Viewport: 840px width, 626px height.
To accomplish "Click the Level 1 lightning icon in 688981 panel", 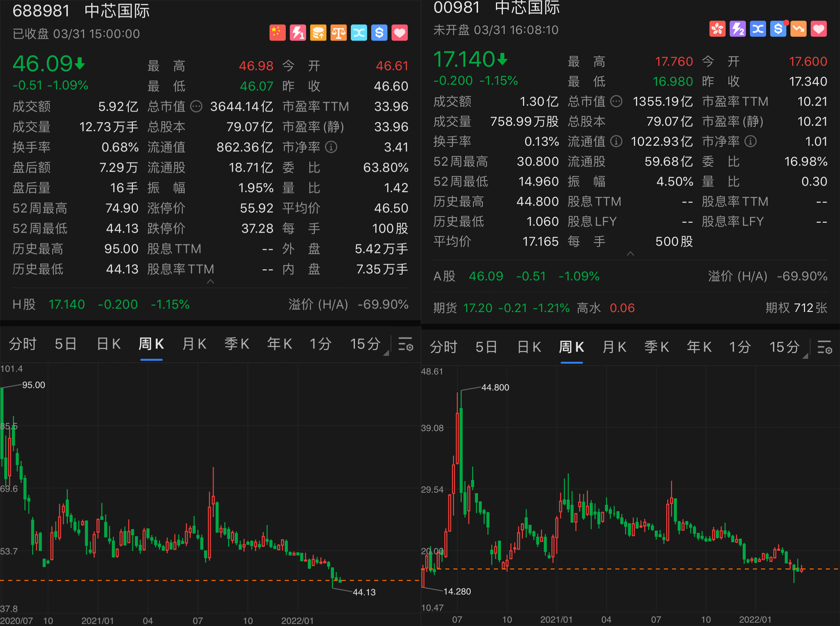I will point(298,32).
